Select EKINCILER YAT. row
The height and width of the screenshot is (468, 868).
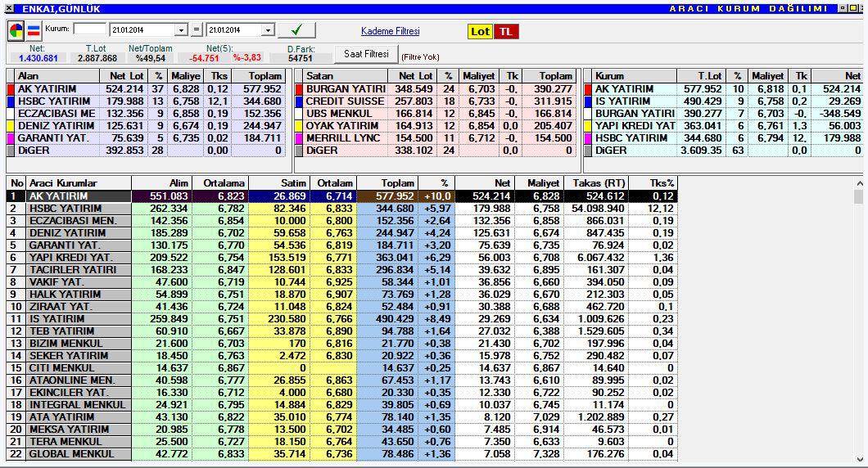[342, 392]
